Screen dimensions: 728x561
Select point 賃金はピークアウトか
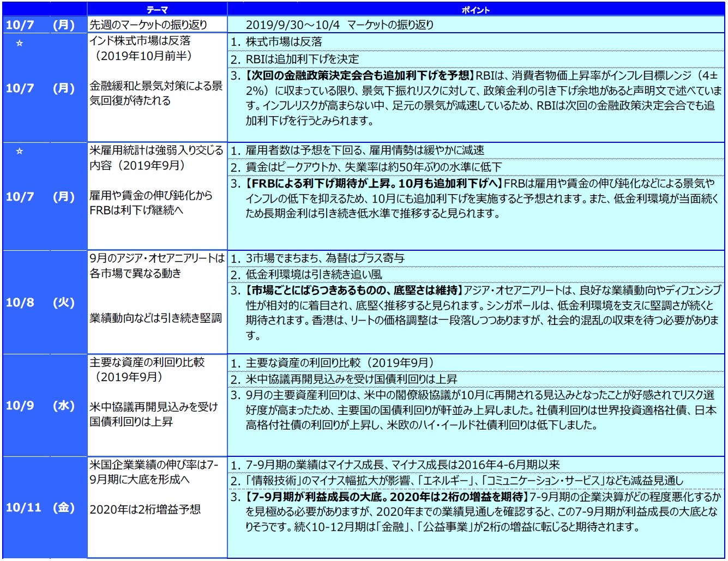[x=373, y=167]
